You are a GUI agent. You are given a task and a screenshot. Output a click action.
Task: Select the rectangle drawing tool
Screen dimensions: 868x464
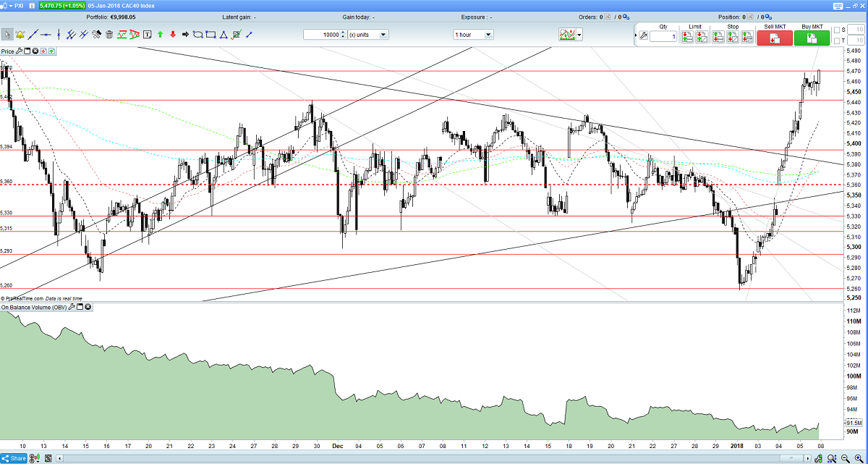tap(210, 34)
